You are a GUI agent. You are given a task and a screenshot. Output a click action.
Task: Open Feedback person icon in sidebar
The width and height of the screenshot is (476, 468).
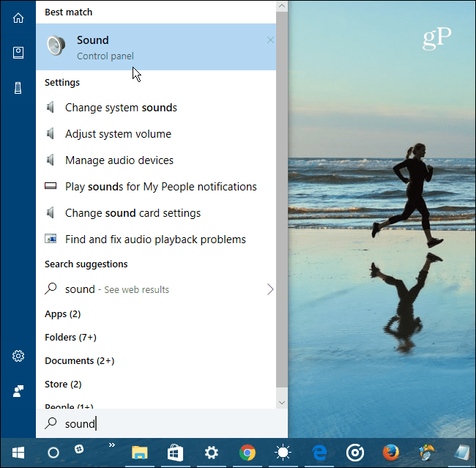18,391
